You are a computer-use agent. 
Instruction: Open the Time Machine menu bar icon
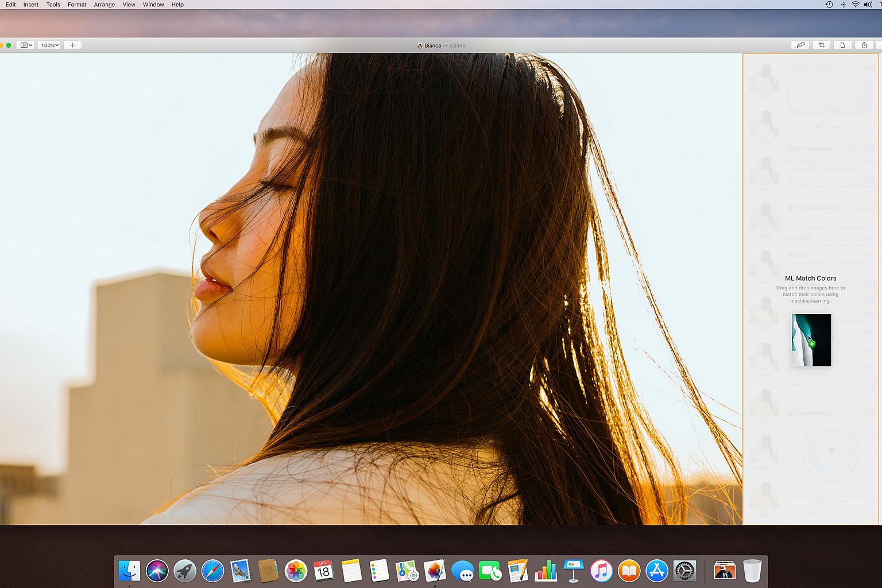click(x=829, y=5)
